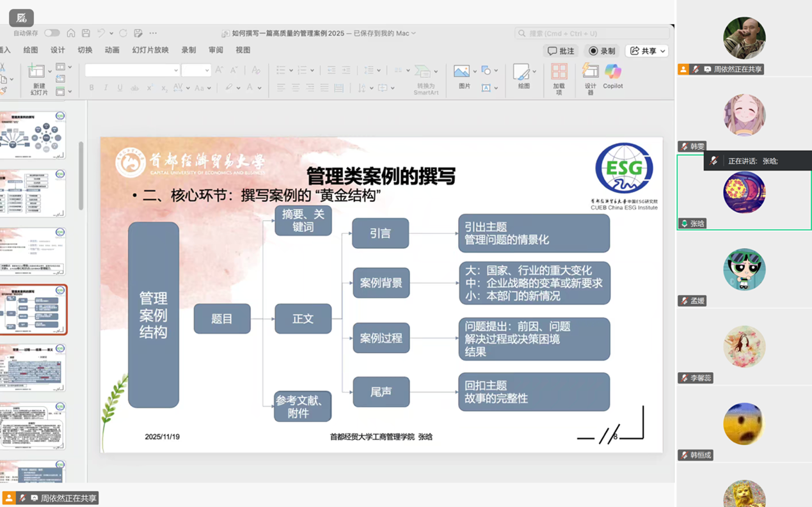Image resolution: width=812 pixels, height=507 pixels.
Task: Toggle Bold formatting button
Action: click(92, 88)
